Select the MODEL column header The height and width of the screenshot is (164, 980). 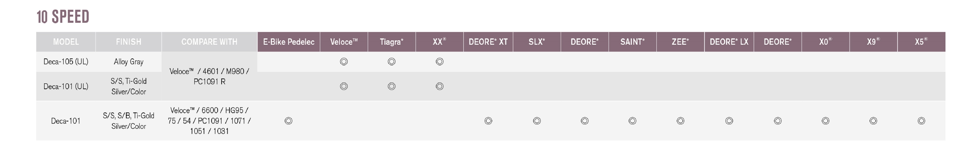(x=66, y=42)
